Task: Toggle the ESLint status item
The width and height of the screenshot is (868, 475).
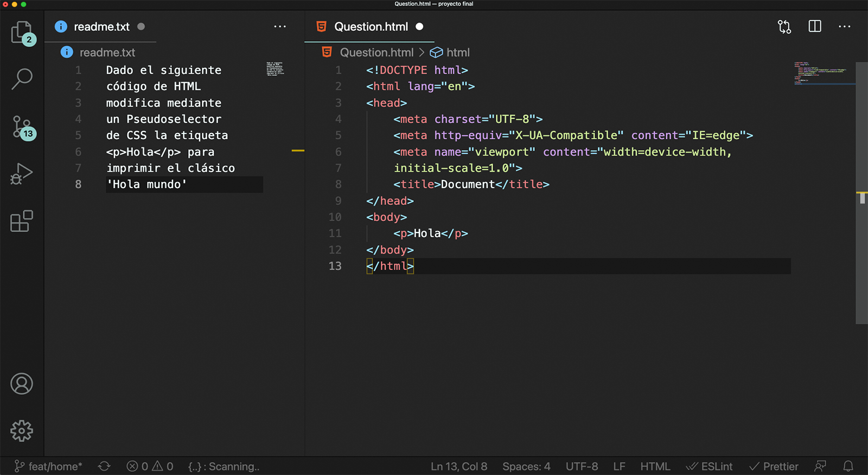Action: coord(709,466)
